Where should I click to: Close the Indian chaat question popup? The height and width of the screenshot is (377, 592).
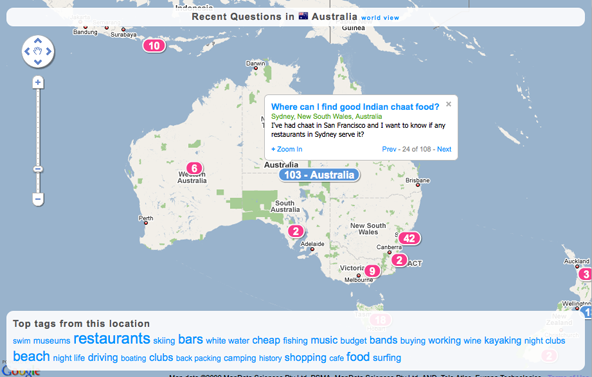(449, 104)
